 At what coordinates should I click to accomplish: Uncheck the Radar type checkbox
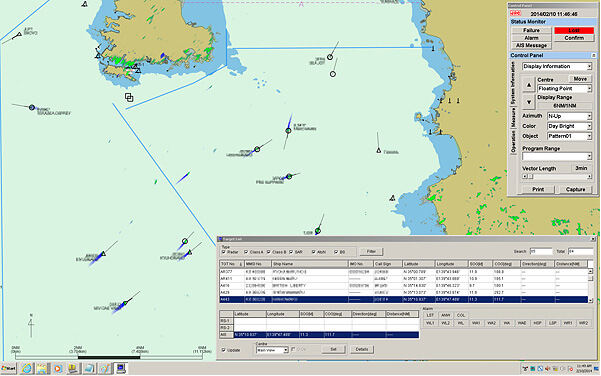pos(224,252)
